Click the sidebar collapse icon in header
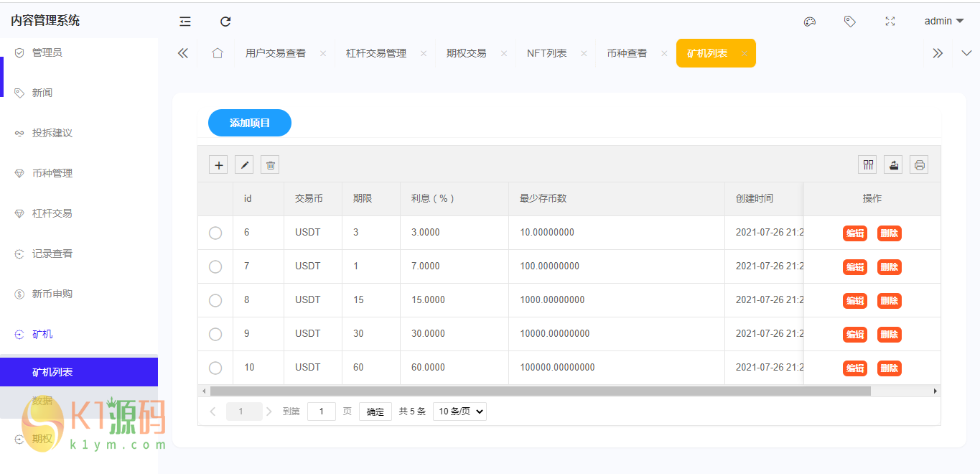The width and height of the screenshot is (980, 474). pos(185,22)
